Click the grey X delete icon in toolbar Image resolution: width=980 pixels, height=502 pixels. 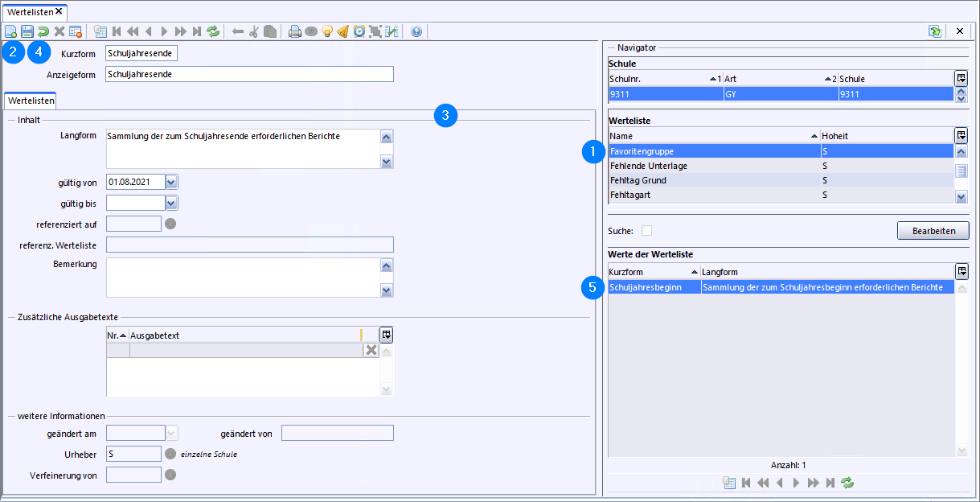[x=59, y=32]
